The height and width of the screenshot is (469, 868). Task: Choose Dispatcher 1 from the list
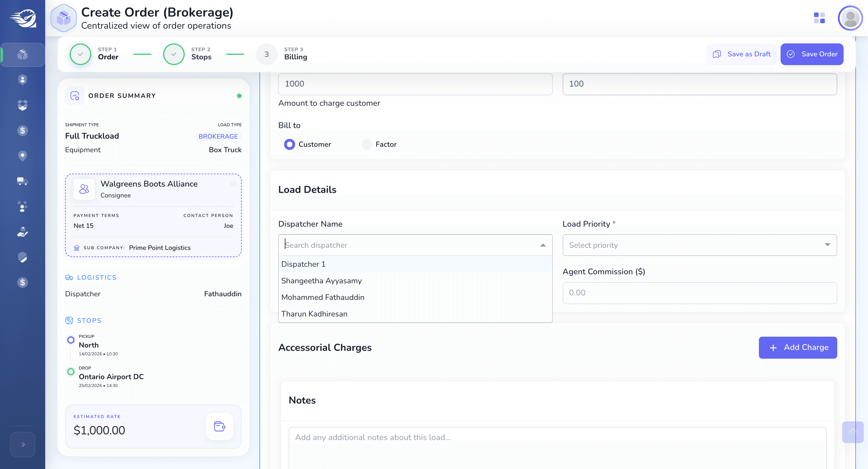click(x=415, y=264)
